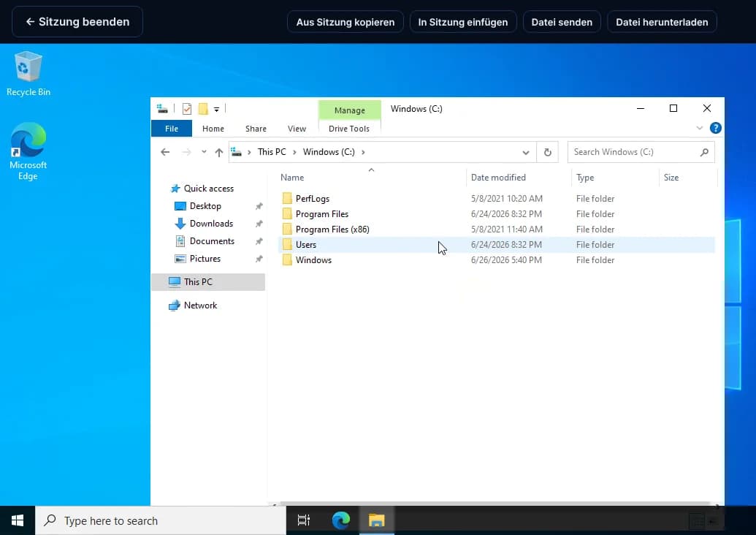Screen dimensions: 756x535
Task: Click the 6/26/2026 5:40 PM date cell
Action: click(x=506, y=260)
